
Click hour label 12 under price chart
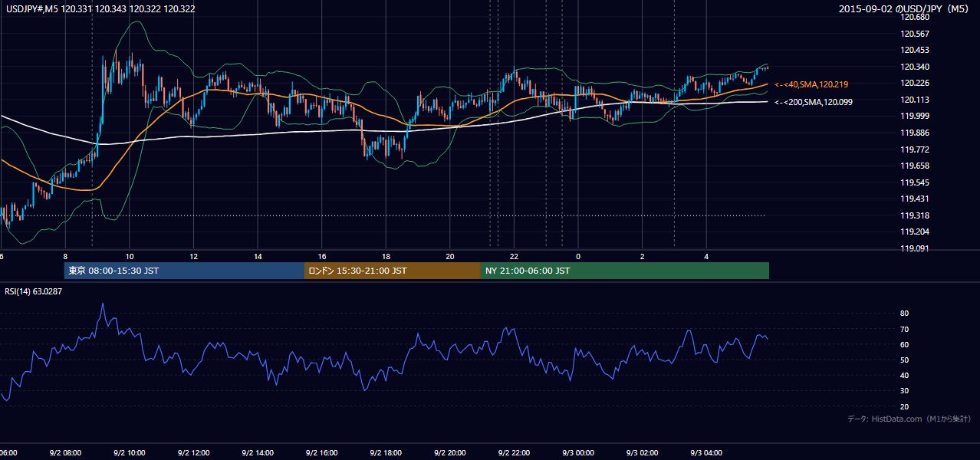point(194,256)
